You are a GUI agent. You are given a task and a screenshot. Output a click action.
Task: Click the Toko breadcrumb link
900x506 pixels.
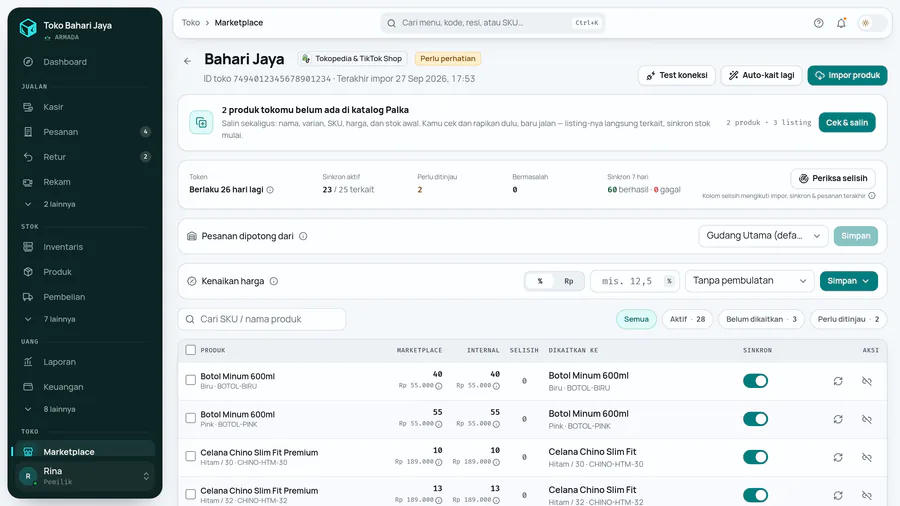[x=191, y=23]
